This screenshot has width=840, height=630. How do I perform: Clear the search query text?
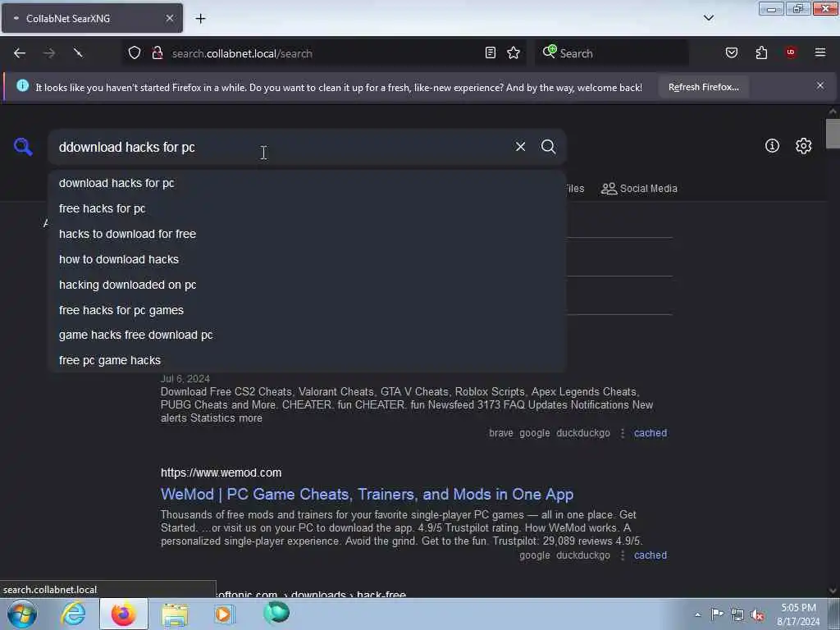coord(520,146)
